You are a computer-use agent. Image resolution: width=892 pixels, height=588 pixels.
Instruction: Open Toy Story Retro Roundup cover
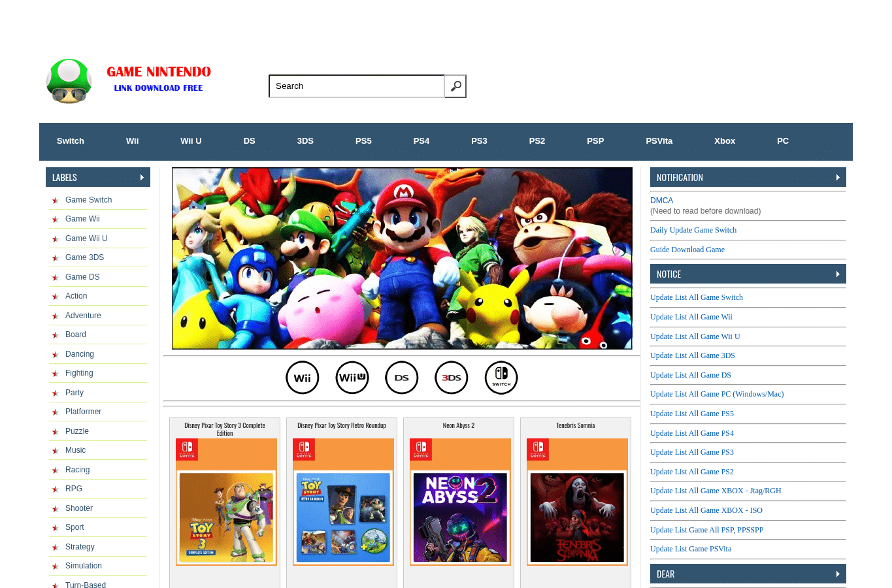(343, 502)
